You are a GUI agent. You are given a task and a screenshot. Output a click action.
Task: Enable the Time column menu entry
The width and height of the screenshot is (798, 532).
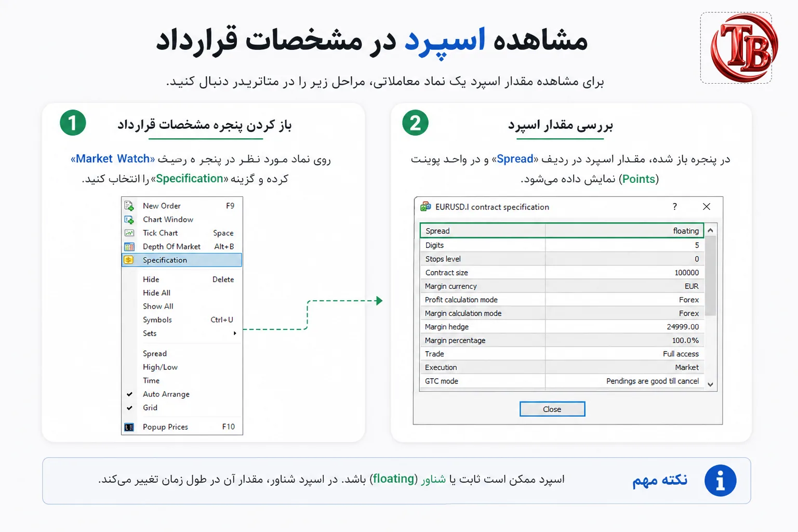pyautogui.click(x=151, y=381)
